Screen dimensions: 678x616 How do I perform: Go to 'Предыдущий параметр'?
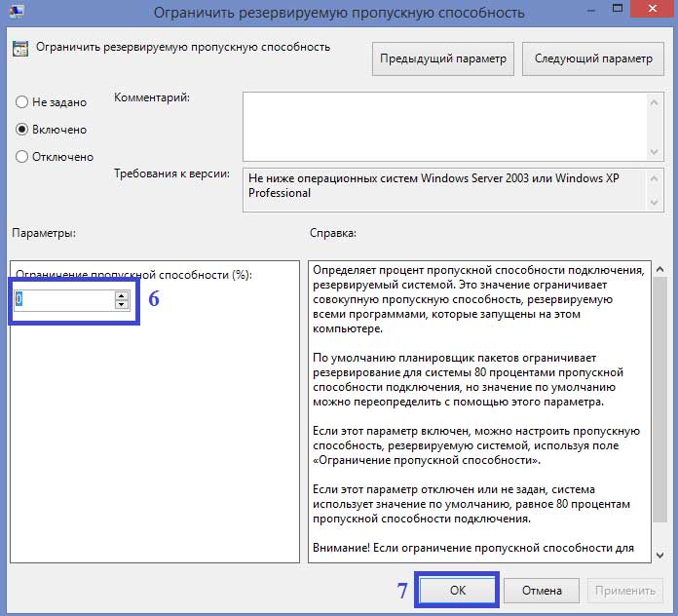tap(442, 58)
